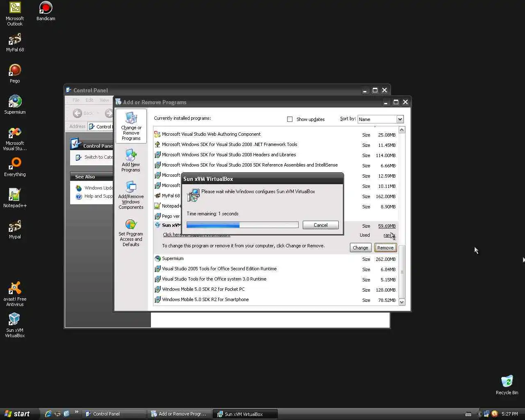Viewport: 525px width, 420px height.
Task: Select Mypal desktop icon
Action: click(15, 229)
